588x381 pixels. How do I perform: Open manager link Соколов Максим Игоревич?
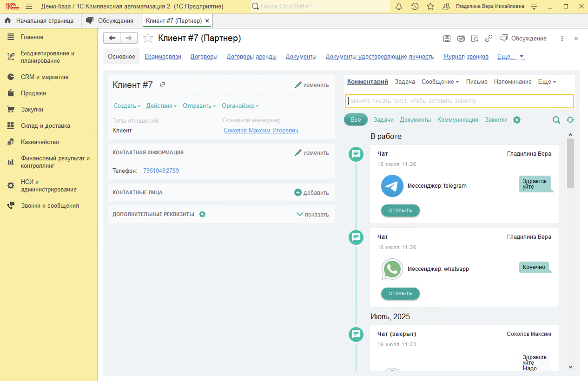point(261,131)
